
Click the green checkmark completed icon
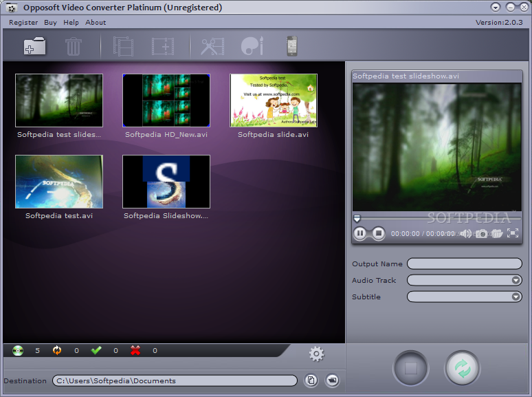pos(96,350)
